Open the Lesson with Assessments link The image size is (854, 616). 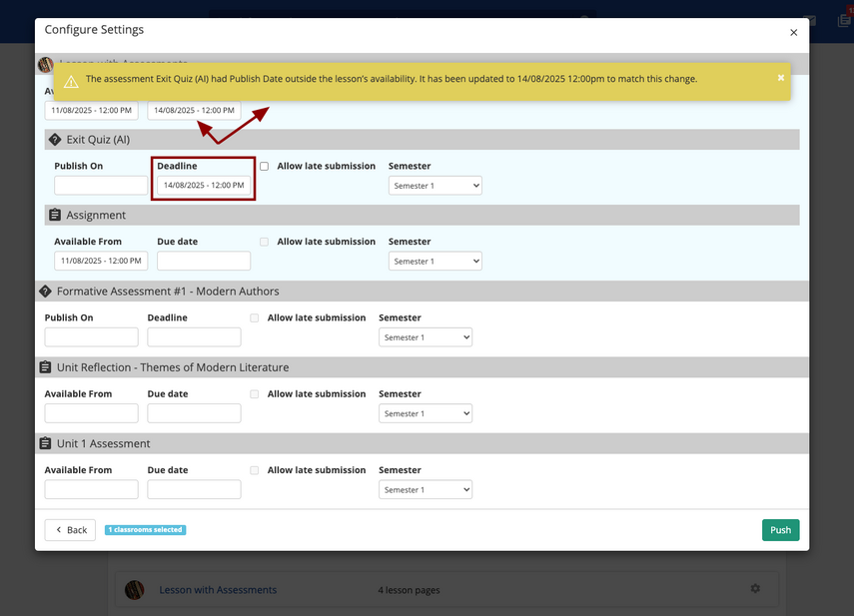coord(217,590)
